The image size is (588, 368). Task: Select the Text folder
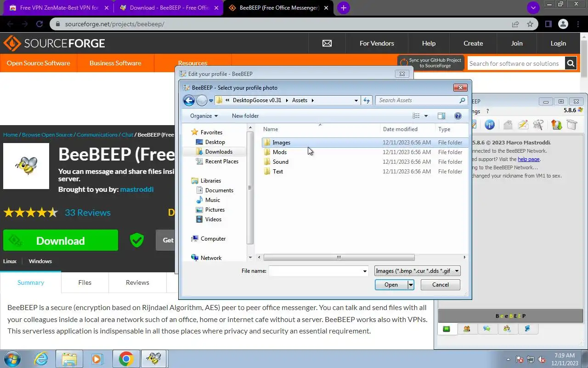(x=365, y=172)
